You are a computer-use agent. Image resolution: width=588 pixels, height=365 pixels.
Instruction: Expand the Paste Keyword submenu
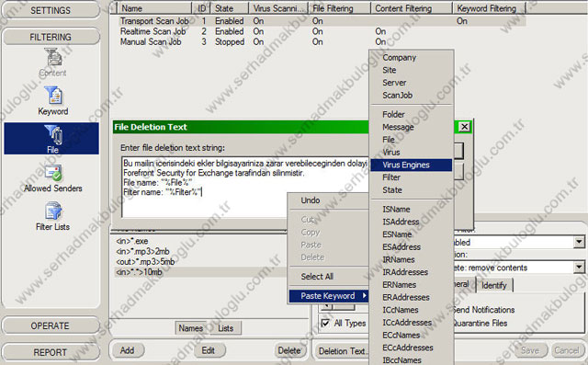(329, 296)
